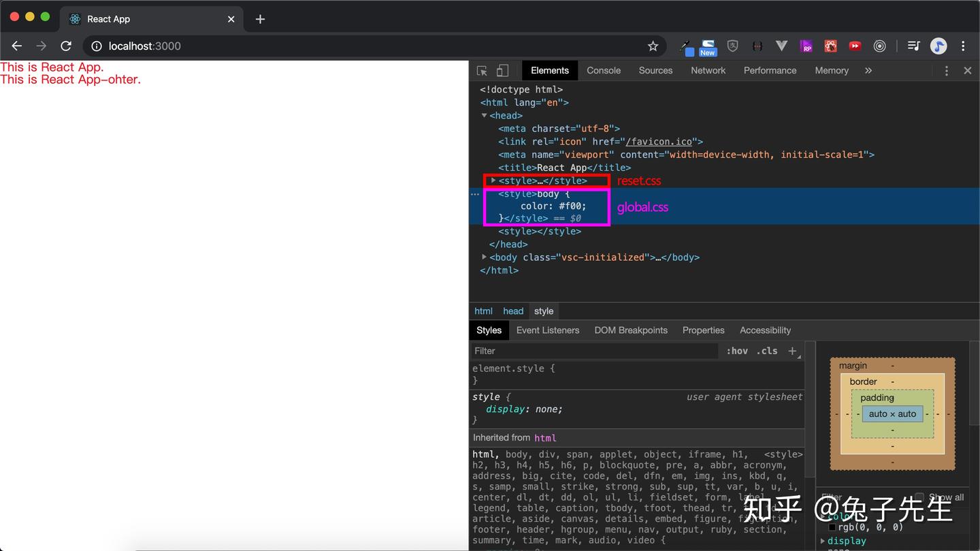This screenshot has width=980, height=551.
Task: Open the DevTools three-dot options menu
Action: point(946,71)
